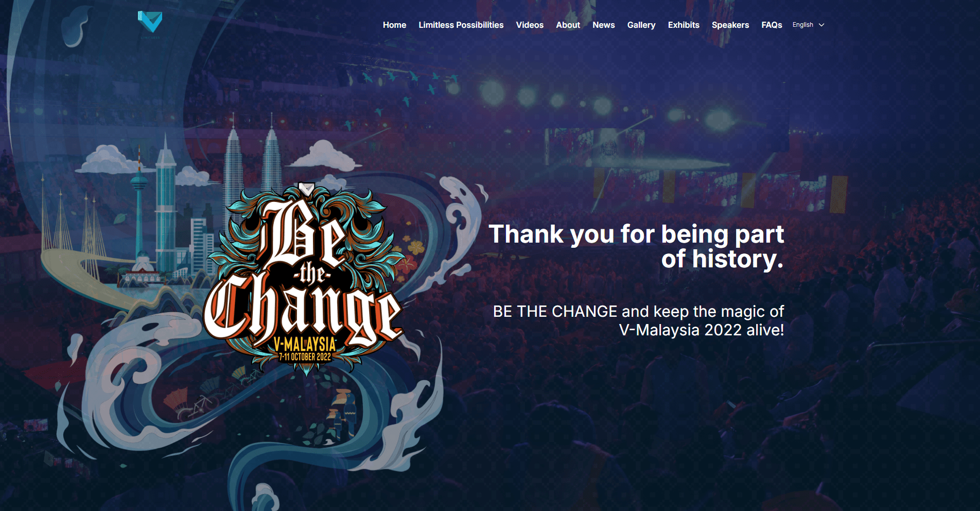The image size is (980, 511).
Task: Open the Speakers page
Action: 730,25
